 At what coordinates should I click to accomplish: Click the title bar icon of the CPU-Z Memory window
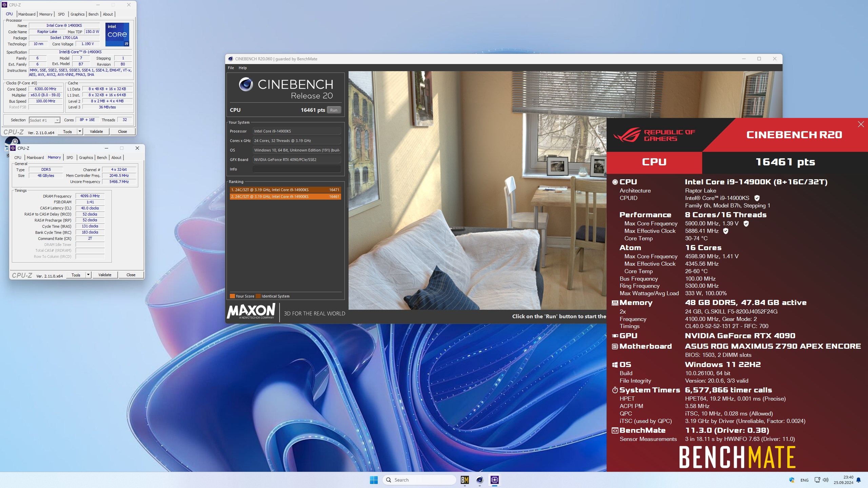(13, 148)
